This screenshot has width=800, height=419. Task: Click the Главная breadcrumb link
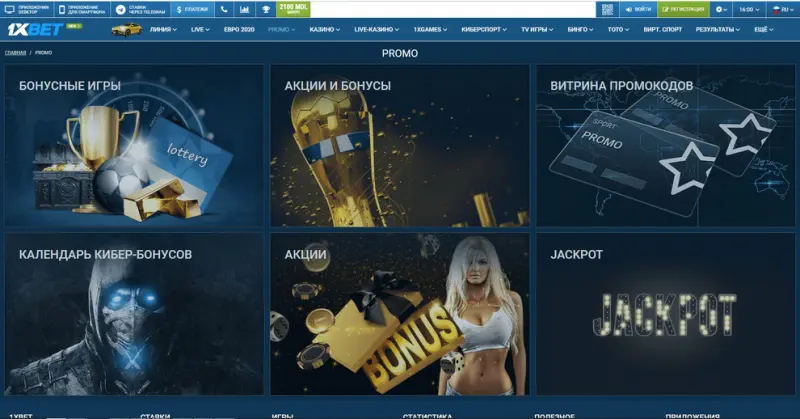[16, 51]
